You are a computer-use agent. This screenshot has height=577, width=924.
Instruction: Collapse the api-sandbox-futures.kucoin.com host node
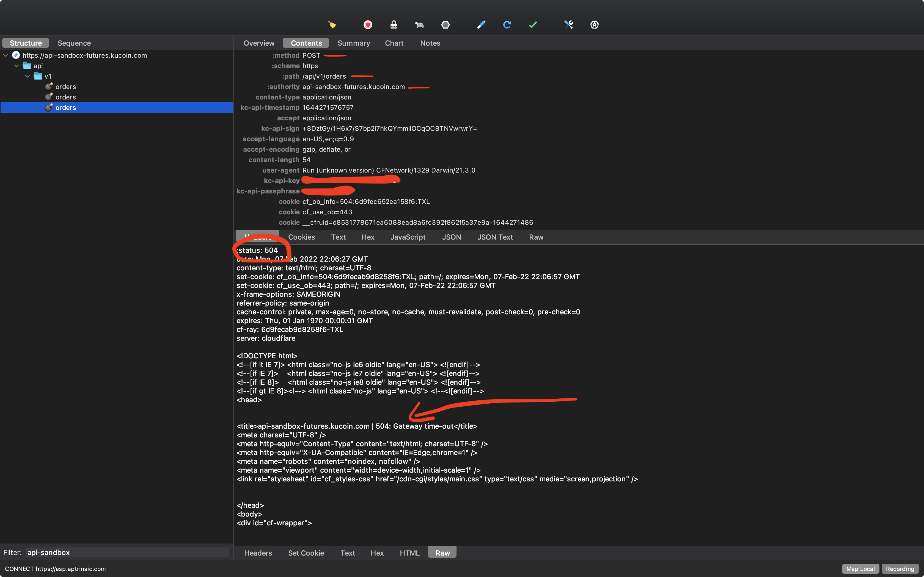5,55
